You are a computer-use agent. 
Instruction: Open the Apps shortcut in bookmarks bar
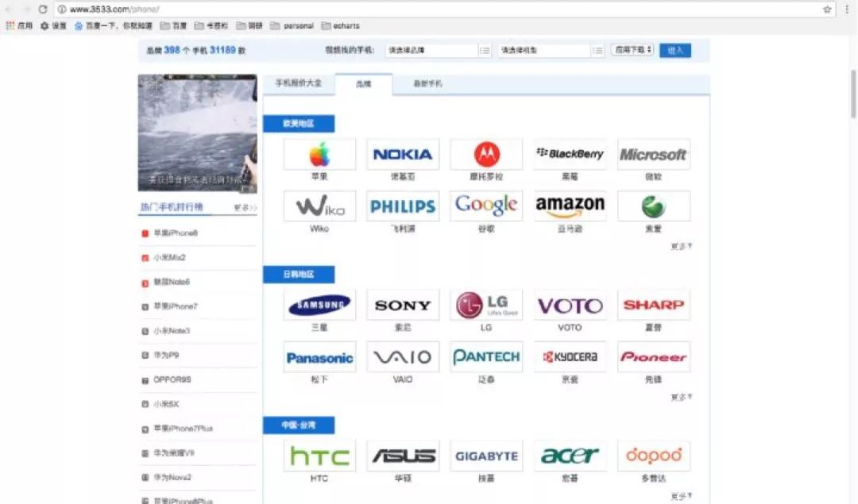pyautogui.click(x=19, y=25)
